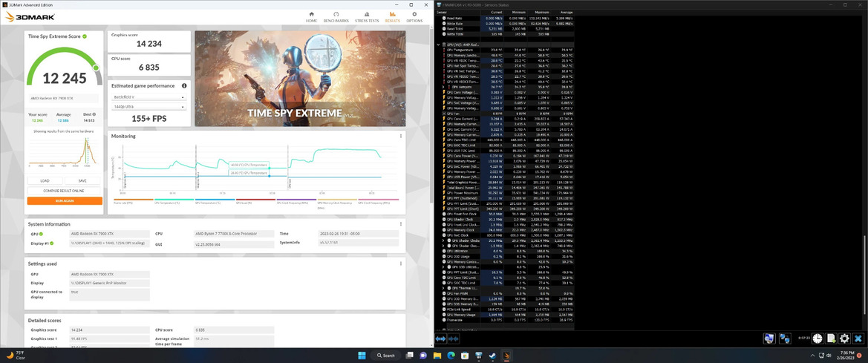
Task: Click the SAVE result button
Action: (x=82, y=180)
